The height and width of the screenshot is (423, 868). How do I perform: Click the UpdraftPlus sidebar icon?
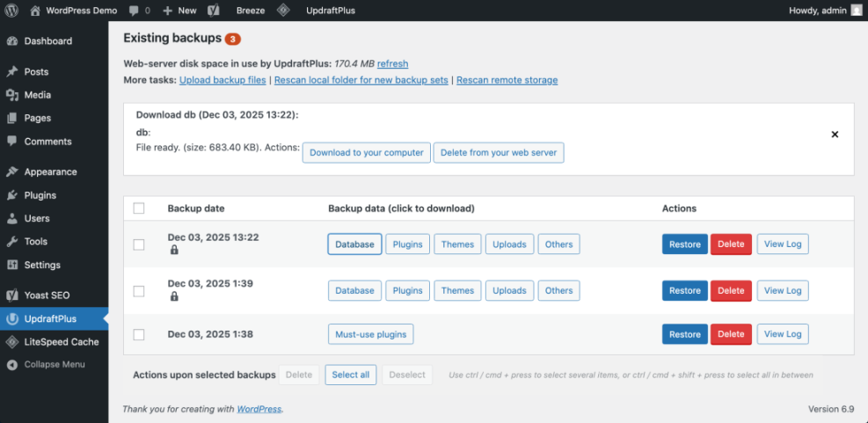pos(12,319)
